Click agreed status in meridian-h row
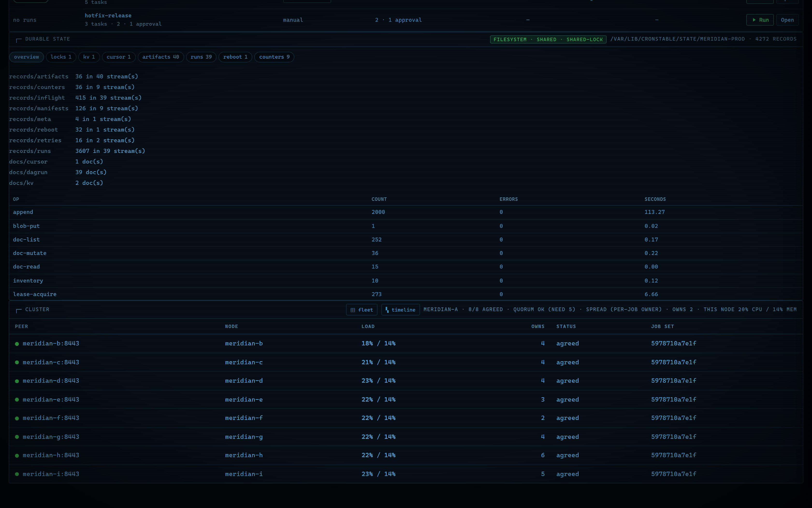This screenshot has width=812, height=508. click(x=567, y=455)
